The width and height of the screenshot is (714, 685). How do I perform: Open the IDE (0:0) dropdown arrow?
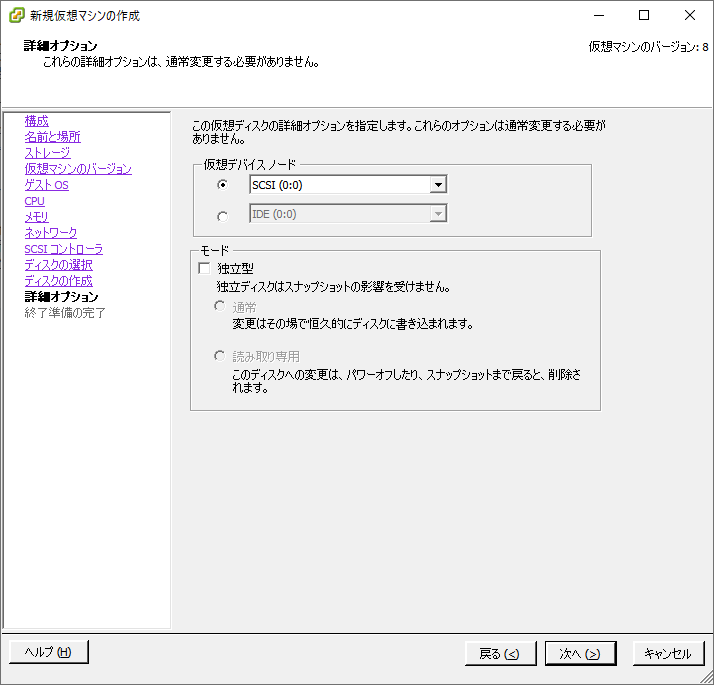click(x=438, y=214)
